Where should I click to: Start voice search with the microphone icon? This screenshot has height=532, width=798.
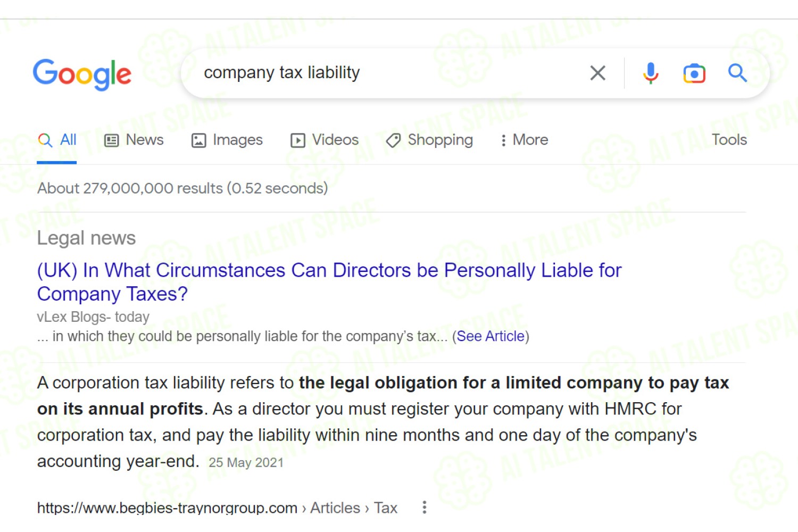tap(650, 73)
